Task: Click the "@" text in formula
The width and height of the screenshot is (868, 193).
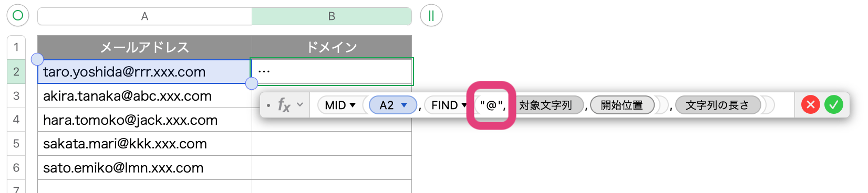Action: pyautogui.click(x=491, y=105)
